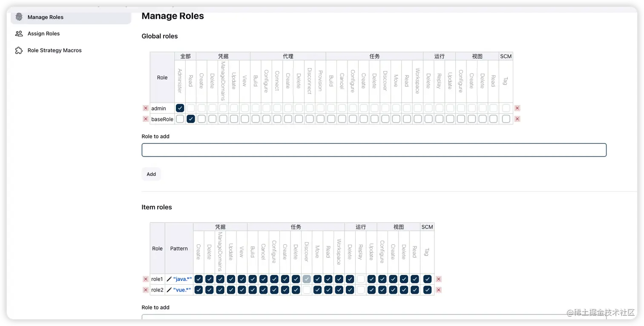Enable Discover for role2
Screen dimensions: 644x326
307,290
